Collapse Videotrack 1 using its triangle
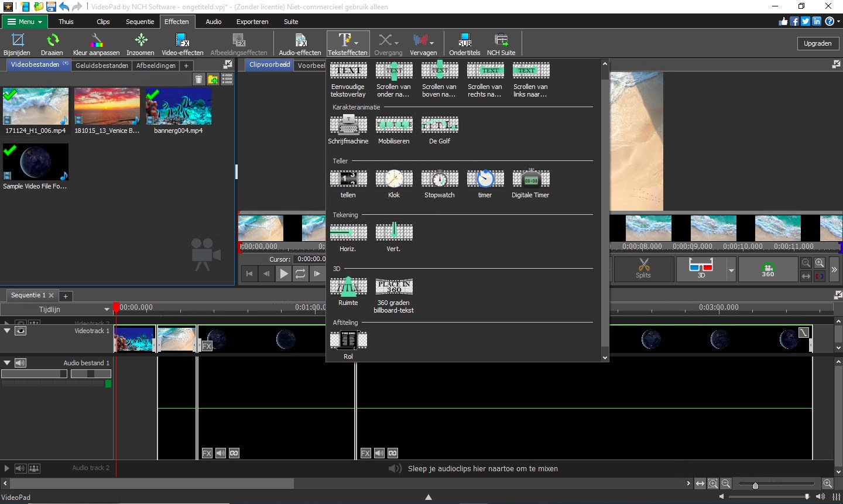 click(7, 330)
